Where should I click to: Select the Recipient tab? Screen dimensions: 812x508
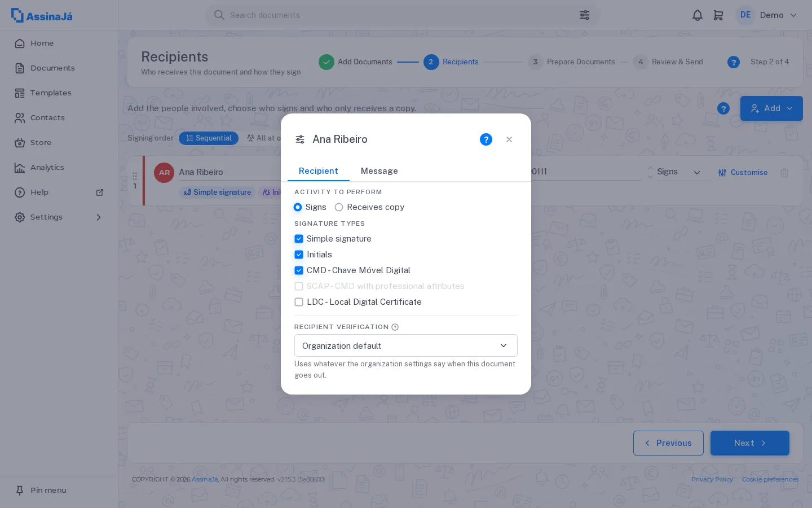click(x=319, y=171)
